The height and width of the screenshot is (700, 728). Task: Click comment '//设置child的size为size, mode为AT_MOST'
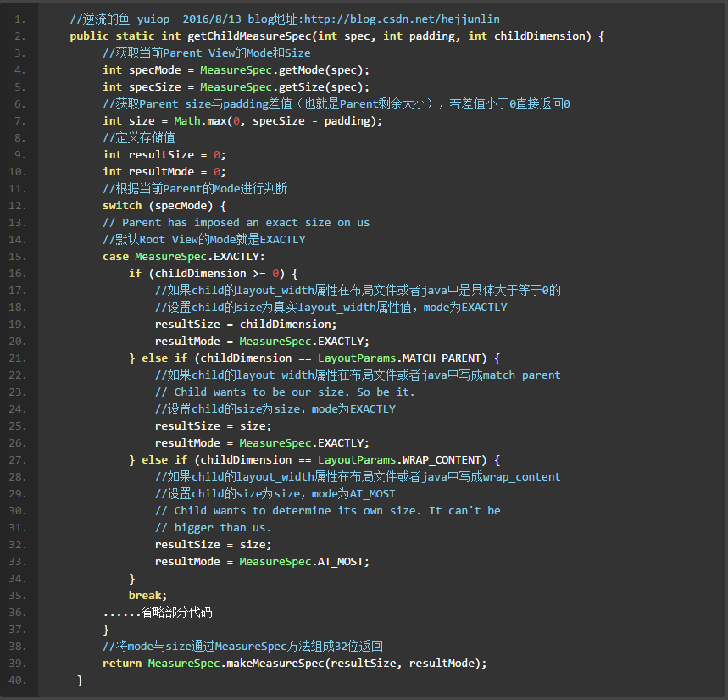click(x=275, y=493)
